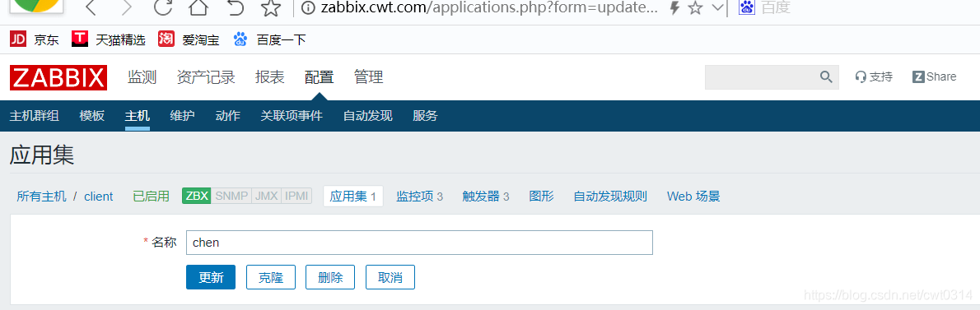
Task: Select the 主机群组 submenu
Action: tap(35, 115)
